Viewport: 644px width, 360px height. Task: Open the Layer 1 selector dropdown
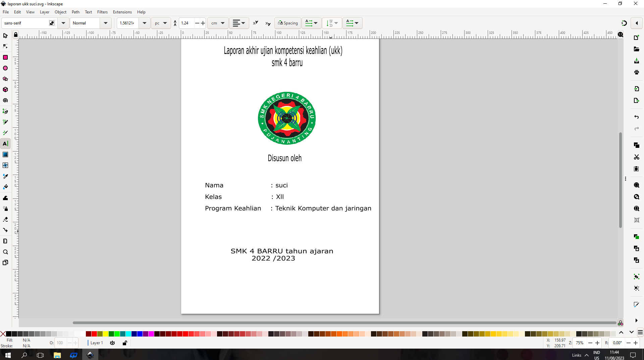[96, 343]
